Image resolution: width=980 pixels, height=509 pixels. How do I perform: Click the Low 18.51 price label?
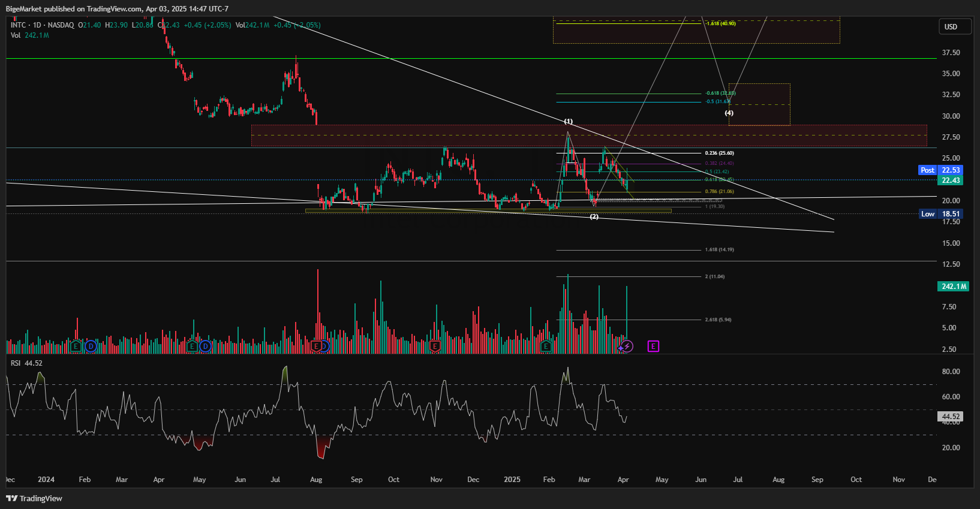(x=942, y=214)
